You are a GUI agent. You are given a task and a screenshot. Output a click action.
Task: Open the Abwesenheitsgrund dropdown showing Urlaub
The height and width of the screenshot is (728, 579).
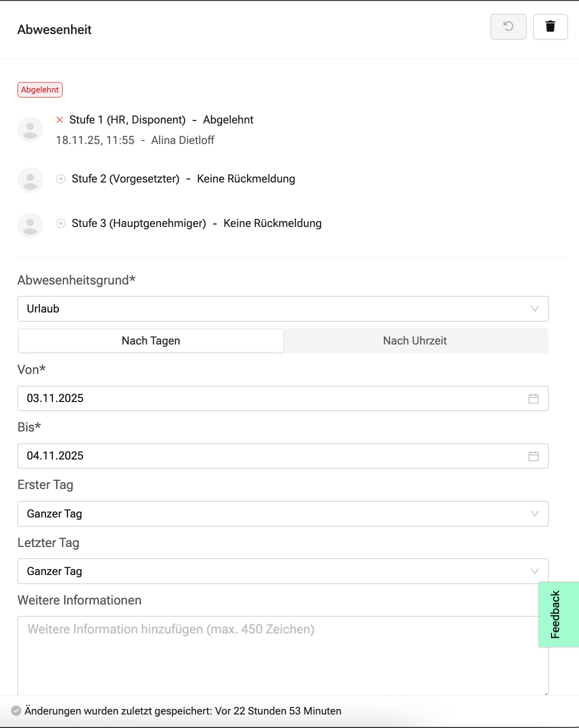pos(282,309)
